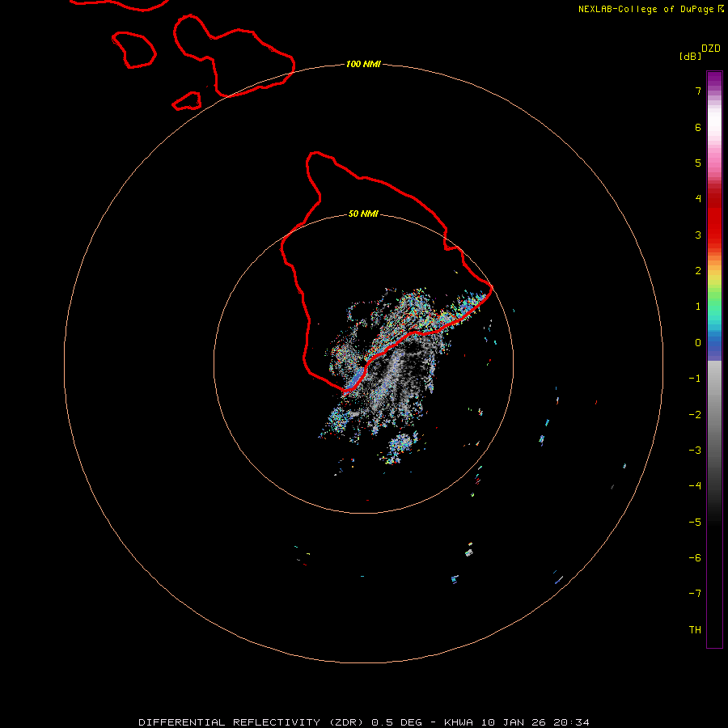Click the blue section of the color bar

pos(714,346)
